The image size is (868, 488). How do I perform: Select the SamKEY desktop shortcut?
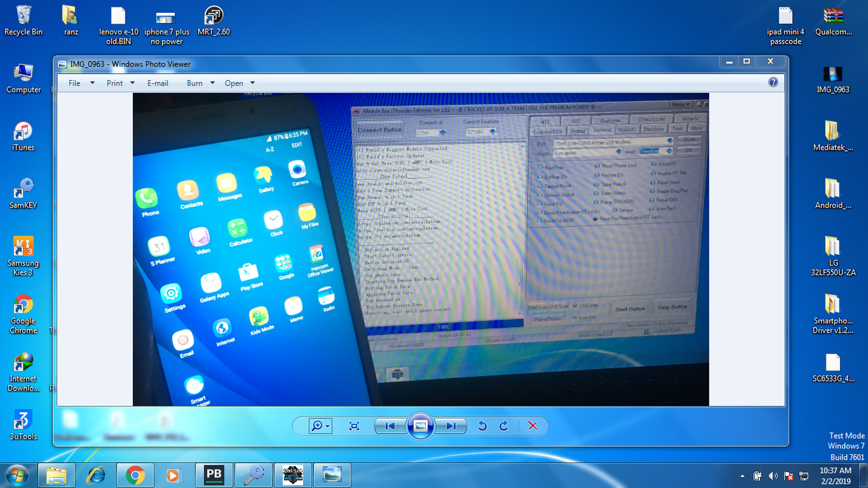23,195
